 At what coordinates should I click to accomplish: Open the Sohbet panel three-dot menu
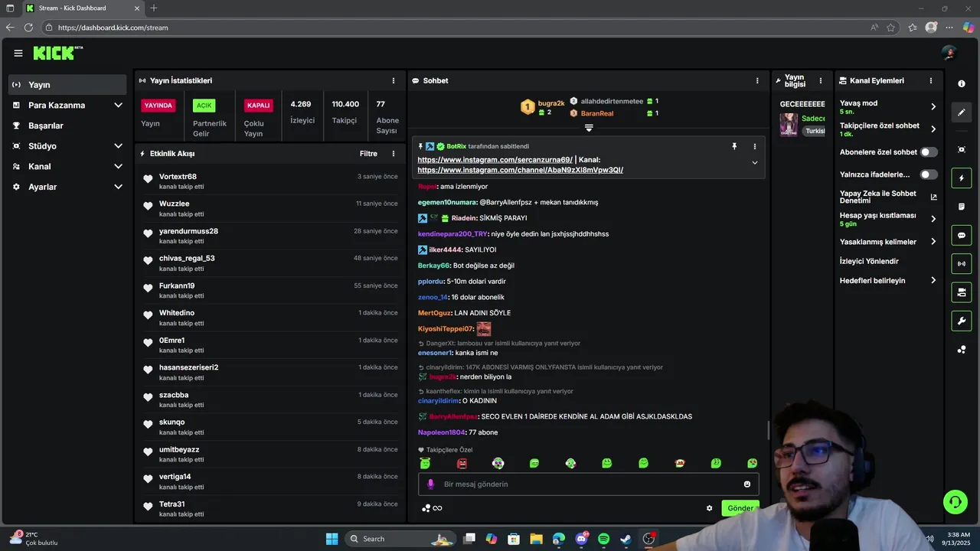point(757,80)
